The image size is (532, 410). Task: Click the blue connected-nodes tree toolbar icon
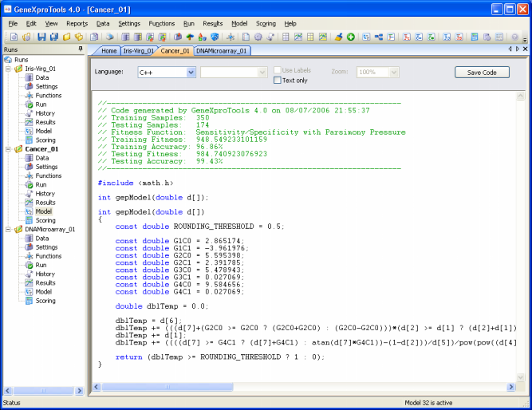coord(379,37)
